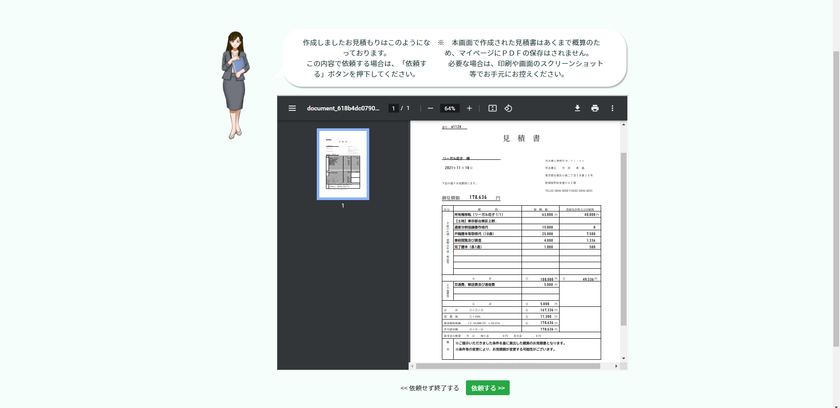Click the page number input field
Image resolution: width=840 pixels, height=408 pixels.
[393, 108]
